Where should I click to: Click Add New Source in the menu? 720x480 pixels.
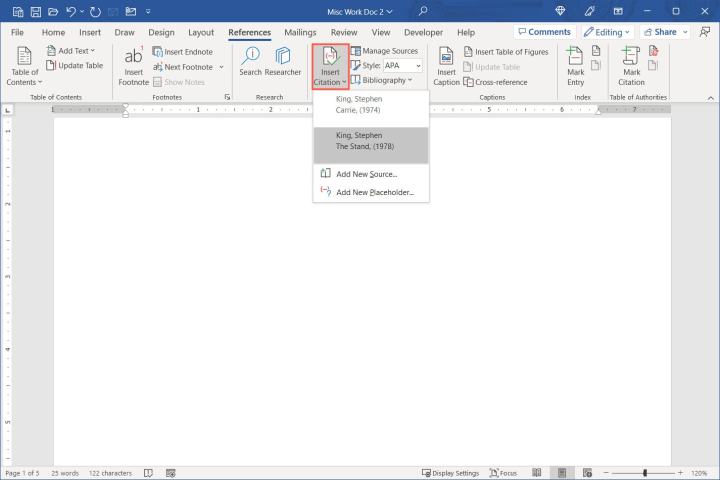[x=366, y=174]
